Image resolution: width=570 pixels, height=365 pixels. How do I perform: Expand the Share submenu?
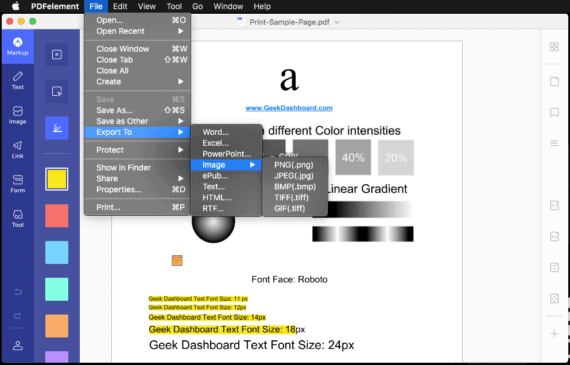[x=137, y=179]
